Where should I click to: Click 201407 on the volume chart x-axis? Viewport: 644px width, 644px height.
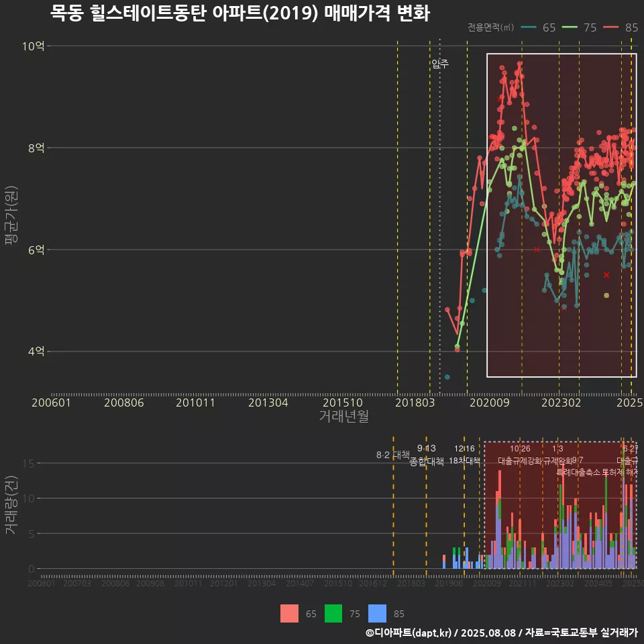(300, 583)
